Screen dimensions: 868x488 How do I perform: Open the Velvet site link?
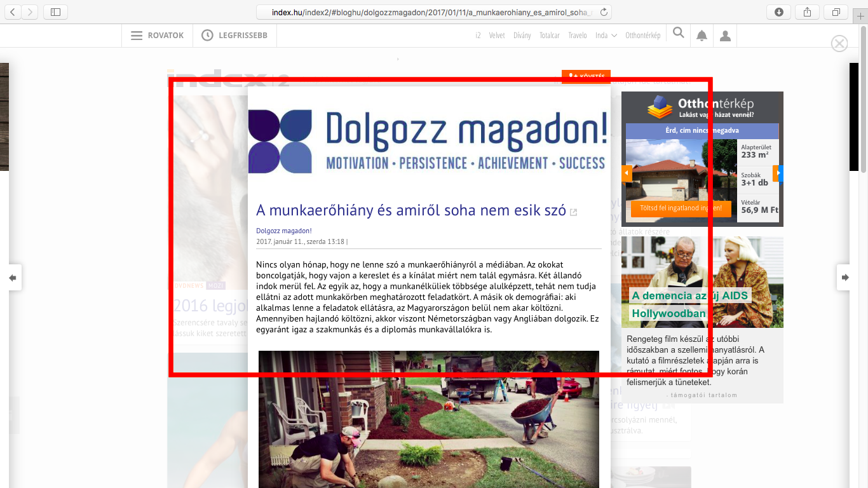(497, 36)
